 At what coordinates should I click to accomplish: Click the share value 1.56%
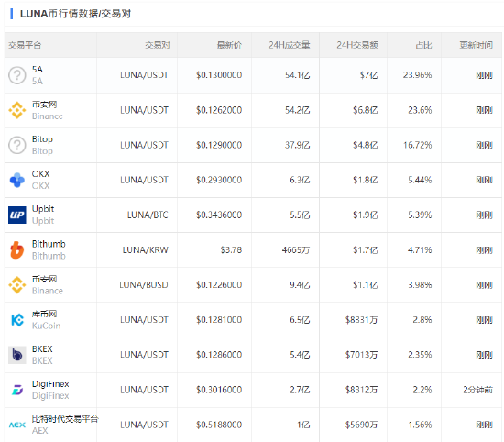coord(420,425)
